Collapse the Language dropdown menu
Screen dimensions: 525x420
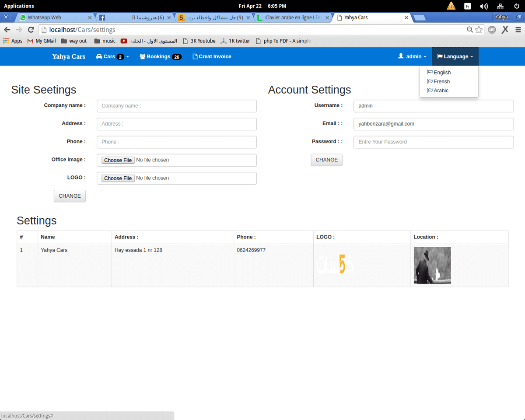455,56
